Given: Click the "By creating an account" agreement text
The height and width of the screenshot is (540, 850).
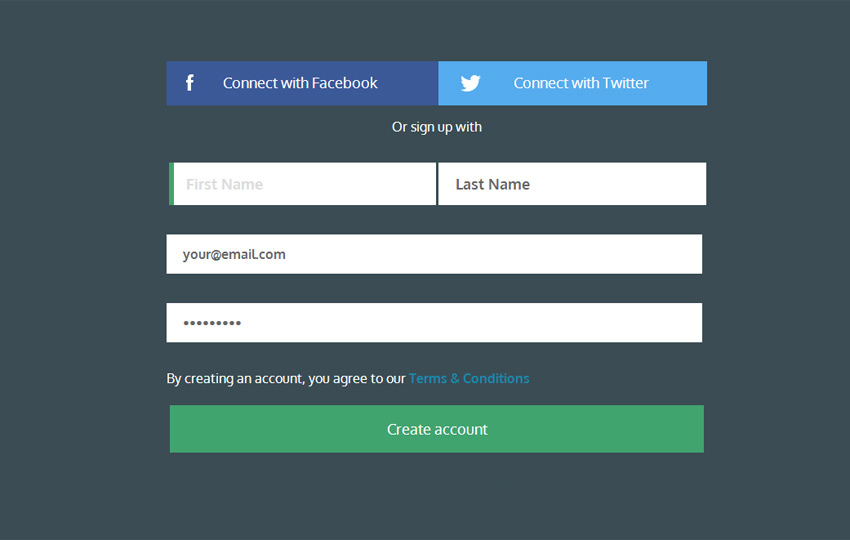Looking at the screenshot, I should [x=286, y=378].
